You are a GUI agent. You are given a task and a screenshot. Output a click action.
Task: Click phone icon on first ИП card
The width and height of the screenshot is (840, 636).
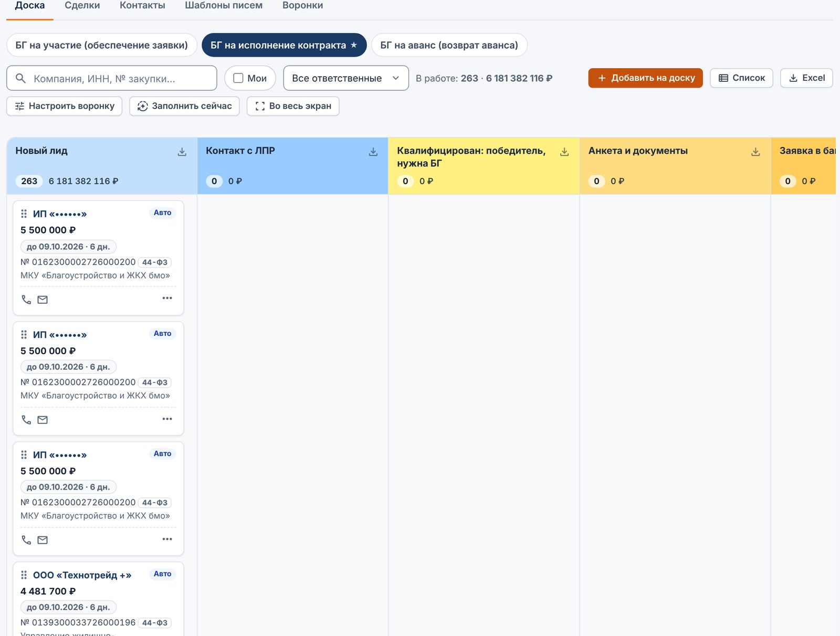click(26, 300)
